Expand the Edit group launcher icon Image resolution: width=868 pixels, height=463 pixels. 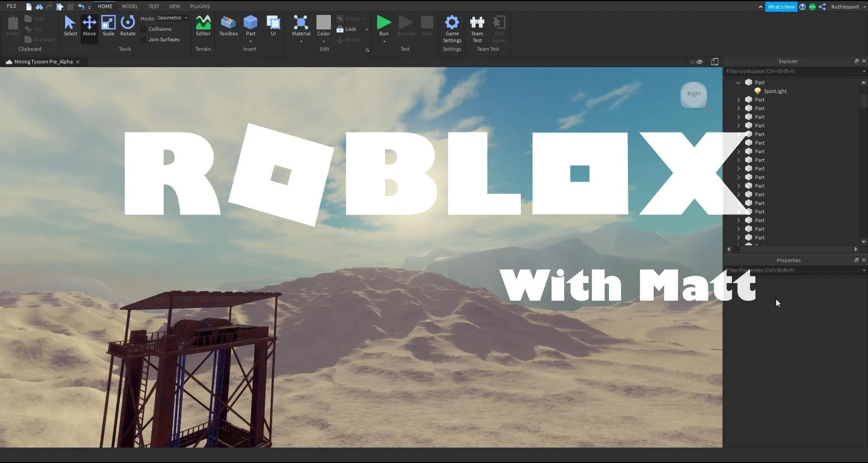(367, 50)
